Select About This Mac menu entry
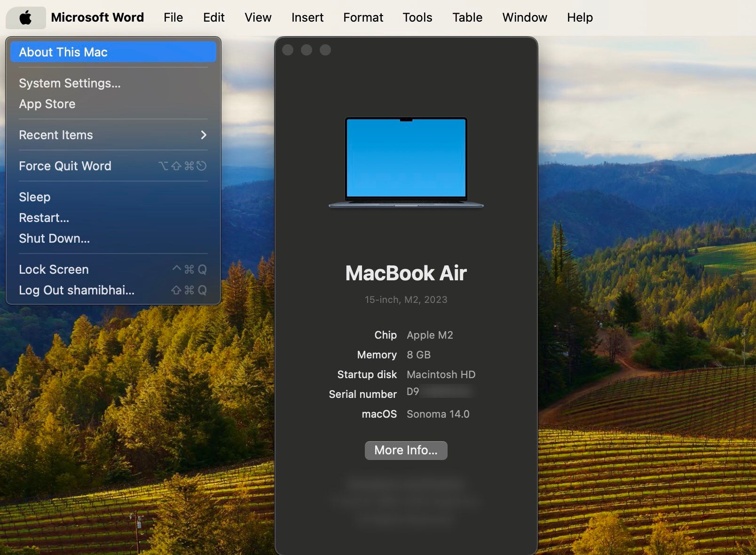 (x=113, y=52)
